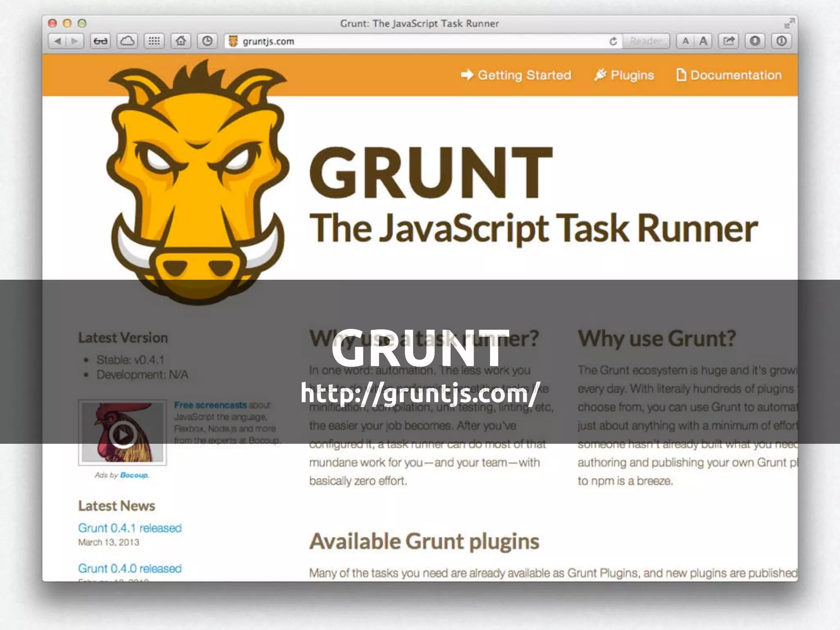Open the Documentation navigation link
The height and width of the screenshot is (630, 840).
(729, 75)
